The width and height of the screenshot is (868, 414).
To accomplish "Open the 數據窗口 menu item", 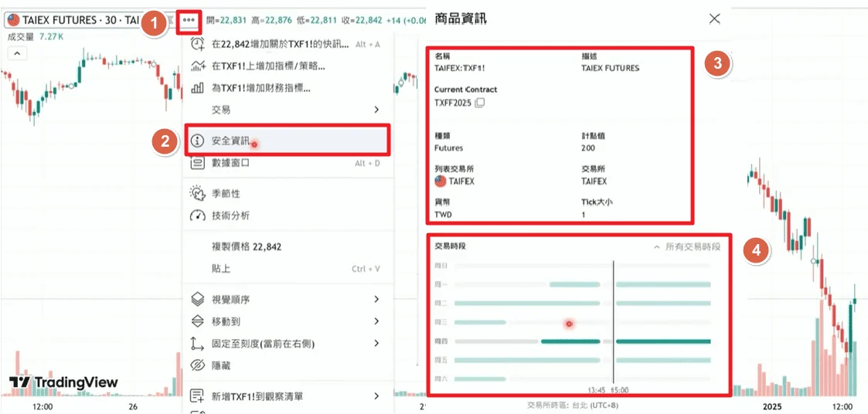I will [x=288, y=163].
